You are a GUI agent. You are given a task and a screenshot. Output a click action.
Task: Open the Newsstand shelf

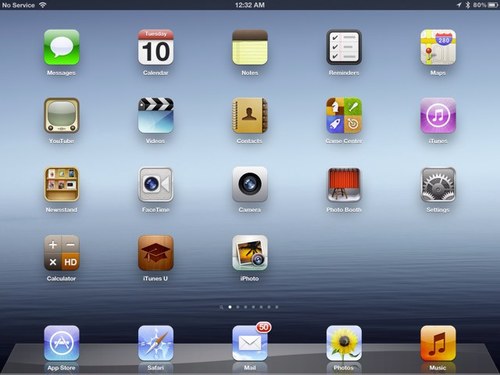62,184
